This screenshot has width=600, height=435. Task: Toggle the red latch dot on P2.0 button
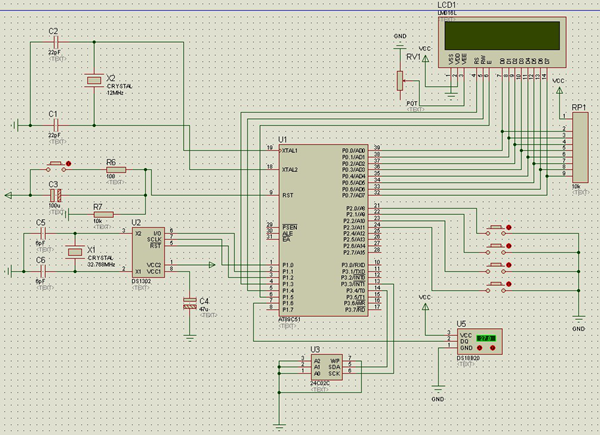(509, 227)
